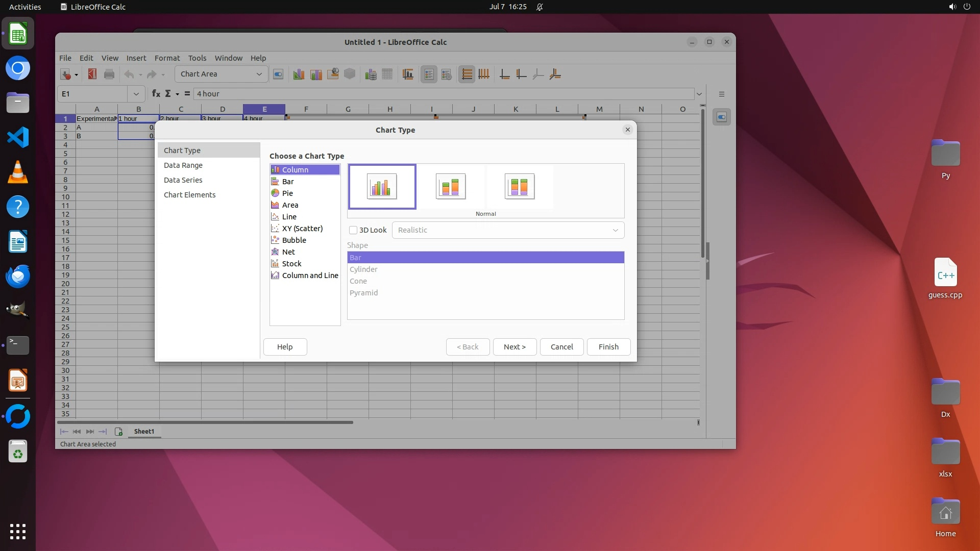The width and height of the screenshot is (980, 551).
Task: Choose the XY (Scatter) chart type
Action: pos(302,229)
